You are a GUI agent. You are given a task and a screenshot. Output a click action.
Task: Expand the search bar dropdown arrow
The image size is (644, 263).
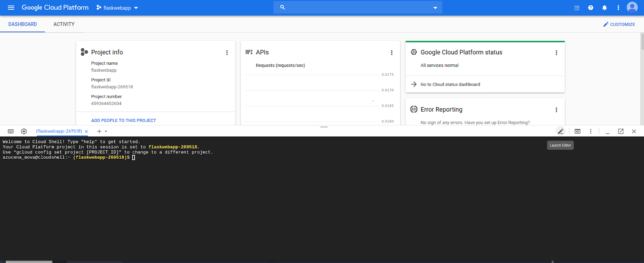435,8
